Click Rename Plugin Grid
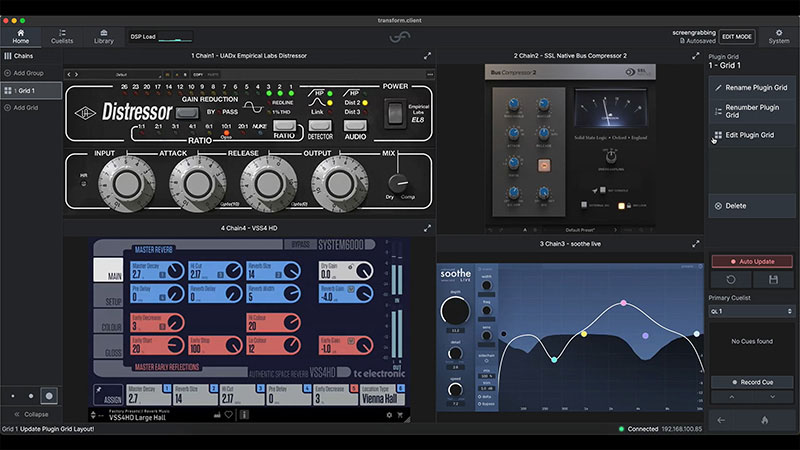This screenshot has height=450, width=800. pos(752,88)
